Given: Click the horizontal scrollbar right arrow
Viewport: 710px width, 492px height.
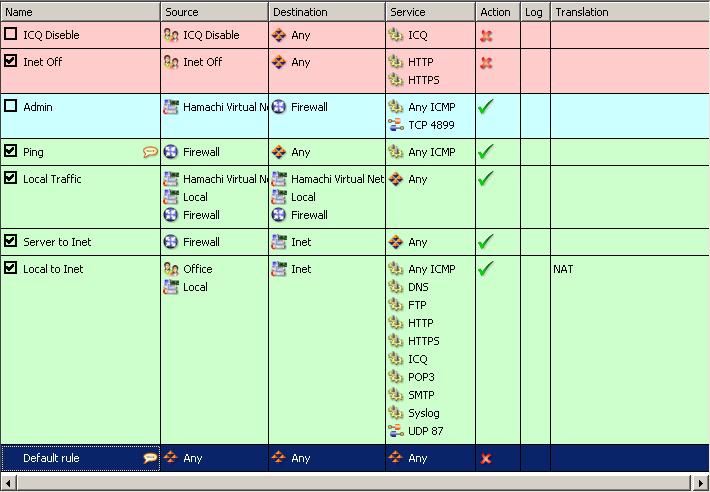Looking at the screenshot, I should (702, 483).
